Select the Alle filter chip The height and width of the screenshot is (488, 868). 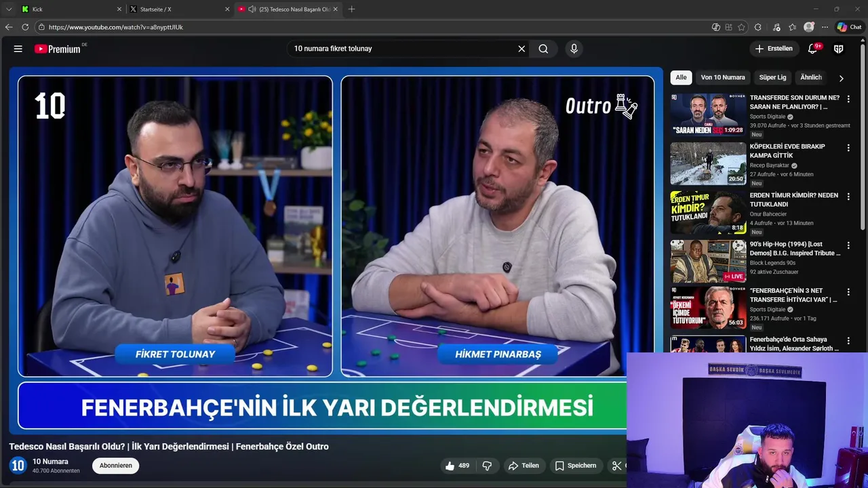(681, 77)
